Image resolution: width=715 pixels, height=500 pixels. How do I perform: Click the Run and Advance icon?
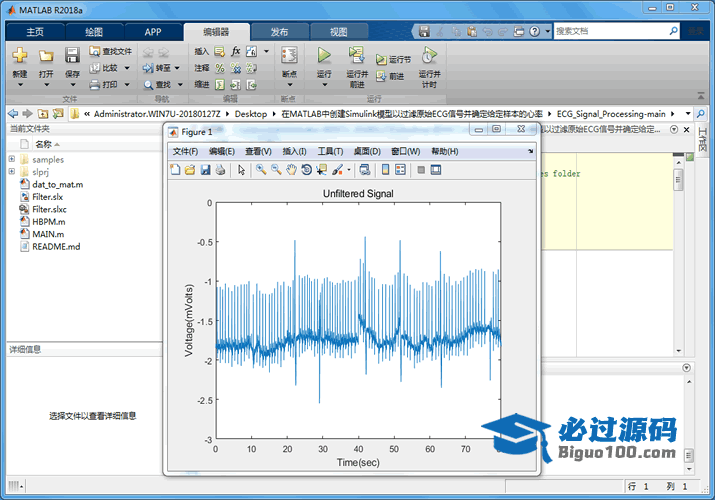357,55
